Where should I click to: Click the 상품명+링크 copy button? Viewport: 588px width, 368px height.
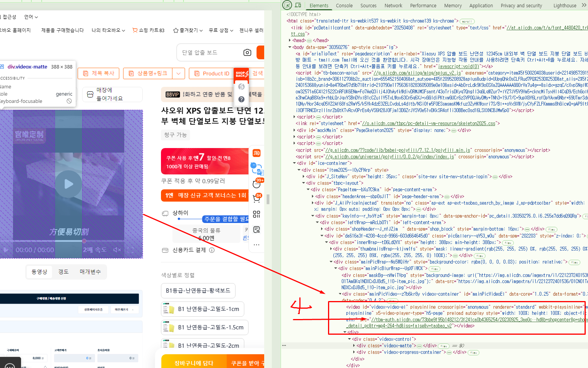pos(148,73)
